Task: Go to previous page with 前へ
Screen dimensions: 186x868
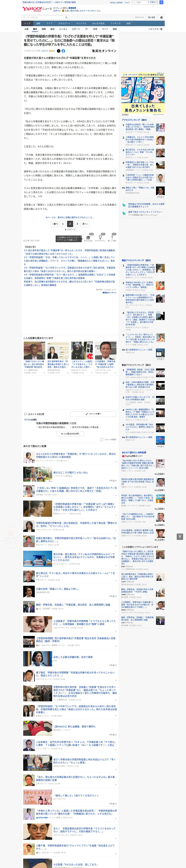Action: pyautogui.click(x=55, y=224)
